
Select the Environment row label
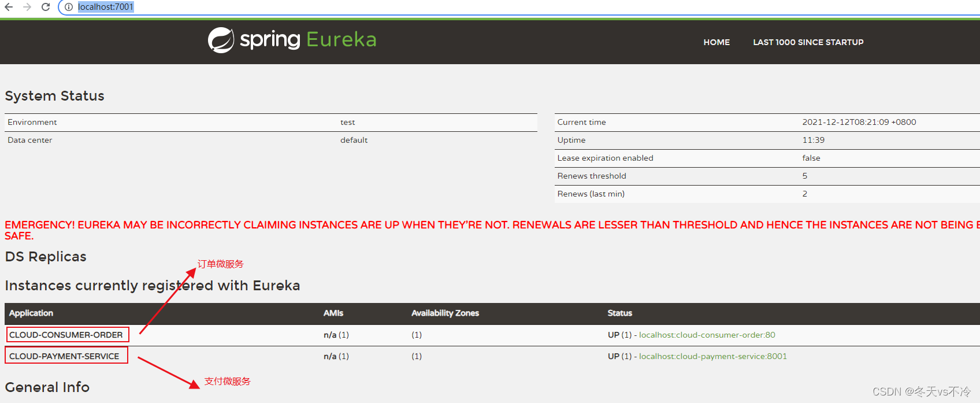pos(32,122)
